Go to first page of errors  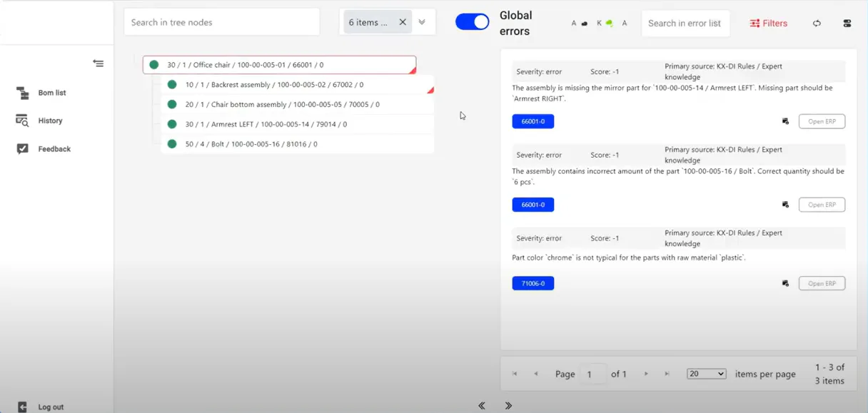coord(515,374)
